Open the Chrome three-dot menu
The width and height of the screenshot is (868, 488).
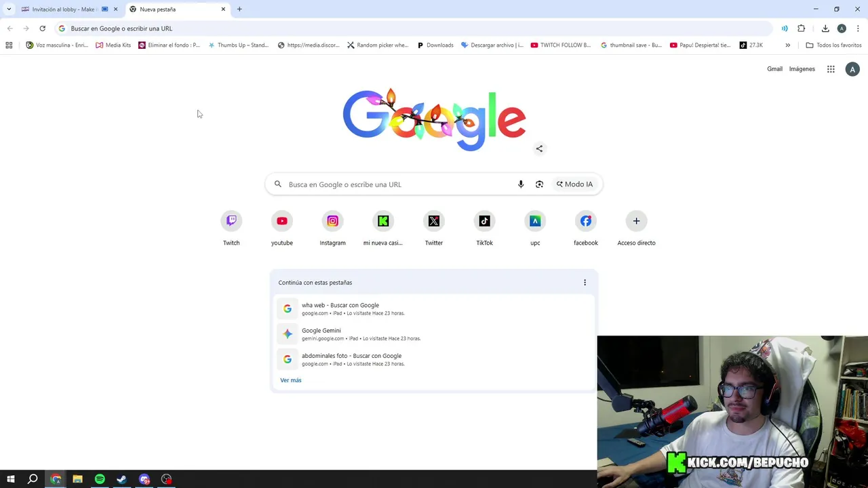(858, 28)
